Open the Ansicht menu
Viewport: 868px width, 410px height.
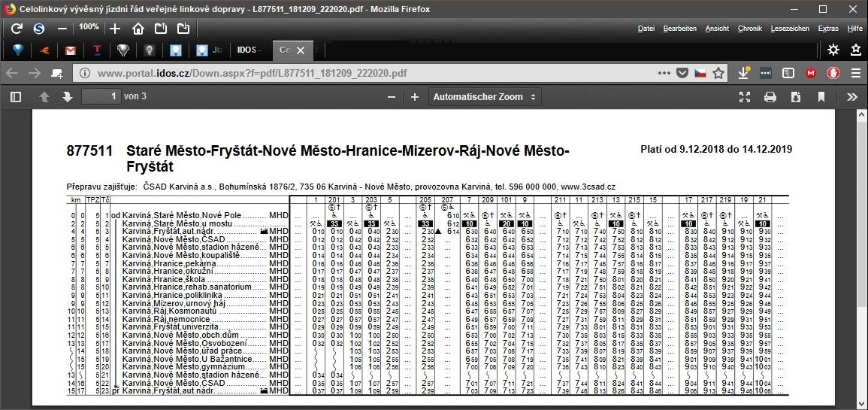click(x=717, y=29)
